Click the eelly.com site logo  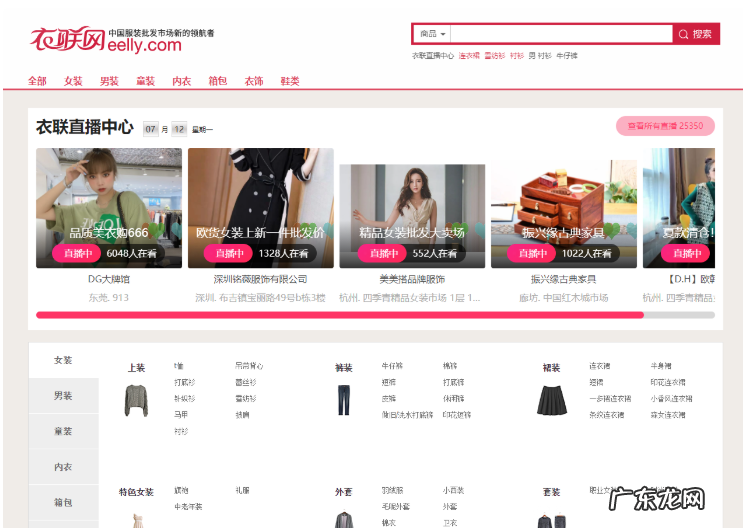click(122, 39)
